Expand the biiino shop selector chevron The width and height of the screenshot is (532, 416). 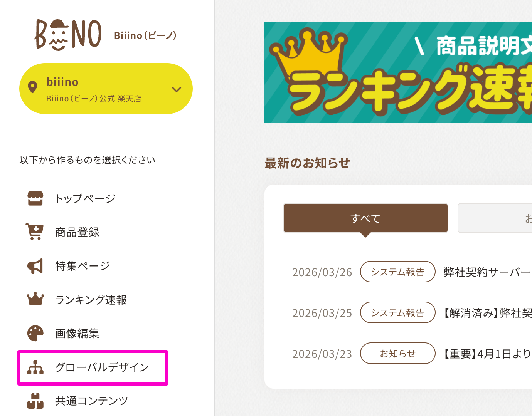177,89
